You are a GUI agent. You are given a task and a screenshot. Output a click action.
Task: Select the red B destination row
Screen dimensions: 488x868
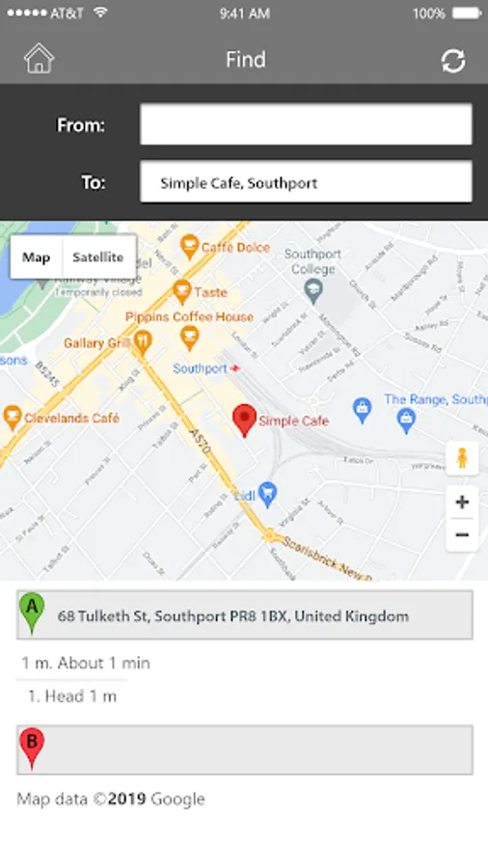coord(245,749)
